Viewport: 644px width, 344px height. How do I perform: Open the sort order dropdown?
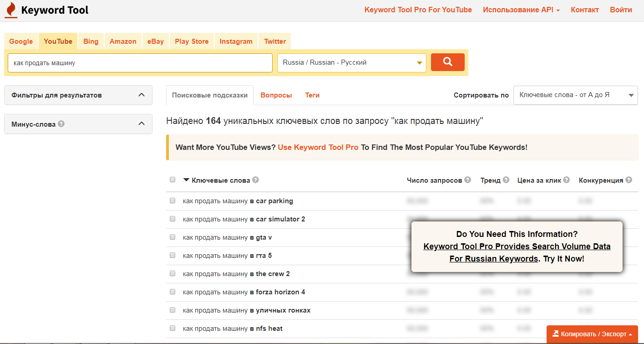(x=575, y=95)
